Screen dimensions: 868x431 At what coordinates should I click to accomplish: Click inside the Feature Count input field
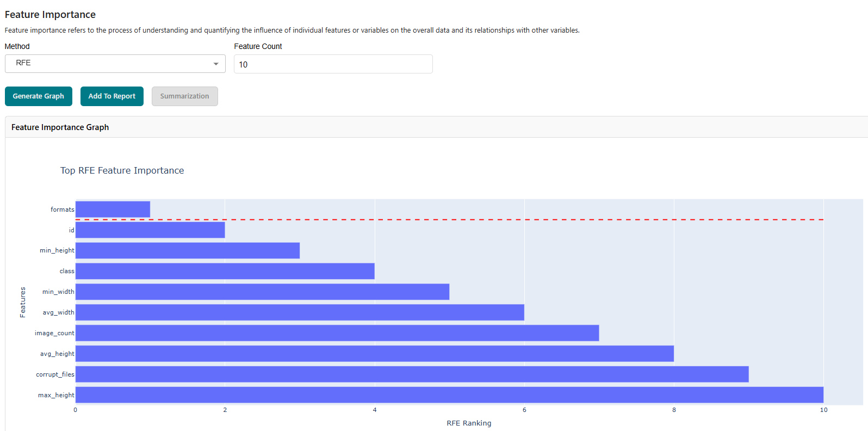tap(333, 64)
